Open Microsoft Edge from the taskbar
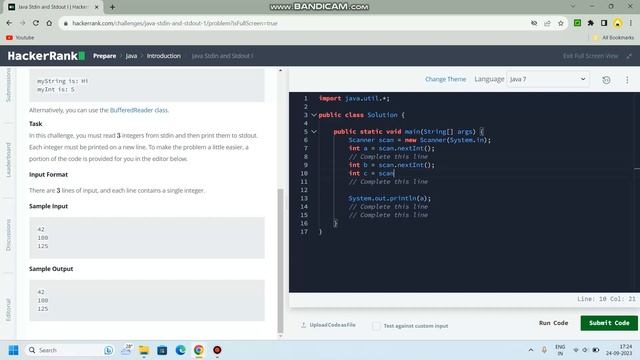The width and height of the screenshot is (640, 360). (180, 350)
